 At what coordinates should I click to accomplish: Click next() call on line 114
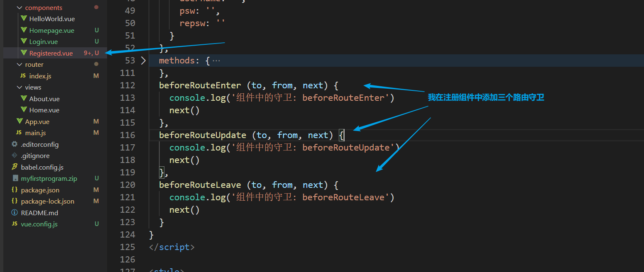pos(184,110)
